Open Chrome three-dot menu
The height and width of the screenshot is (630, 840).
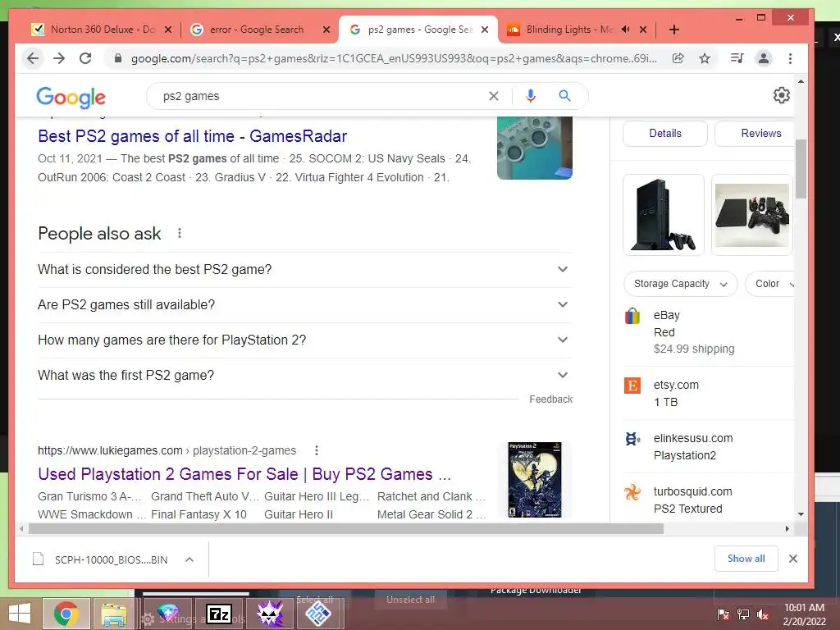pyautogui.click(x=790, y=58)
